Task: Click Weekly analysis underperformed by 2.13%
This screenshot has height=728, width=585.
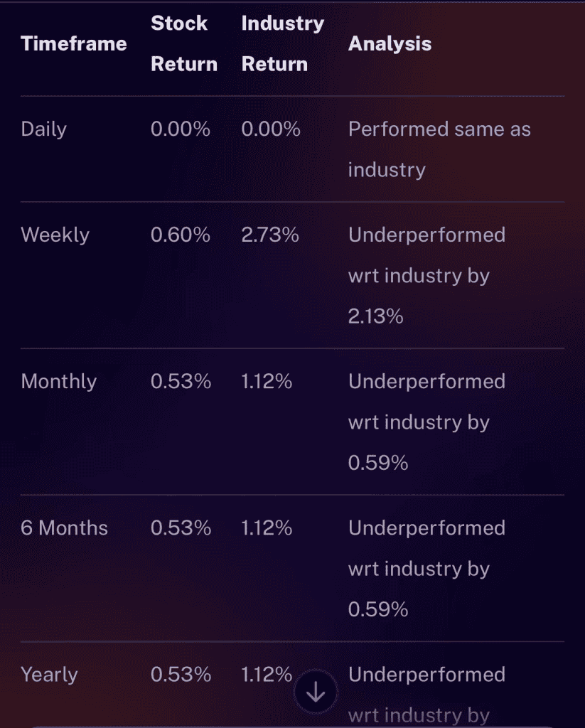Action: 427,275
